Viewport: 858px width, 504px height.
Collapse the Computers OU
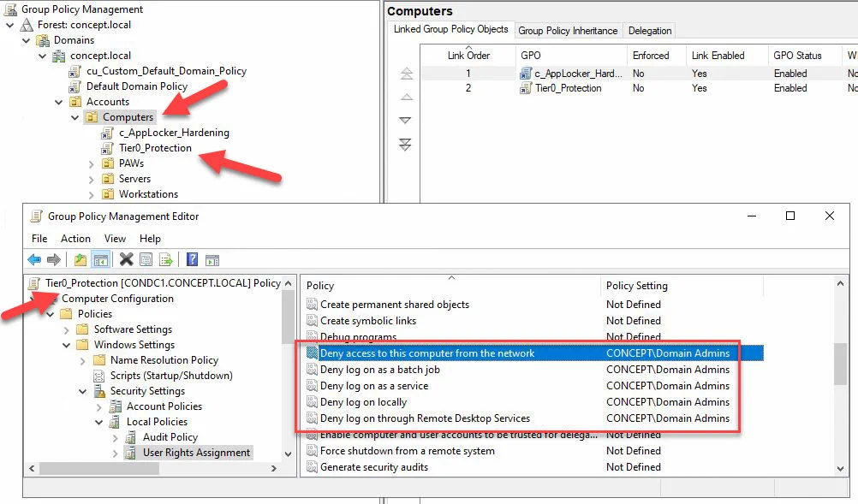coord(75,117)
